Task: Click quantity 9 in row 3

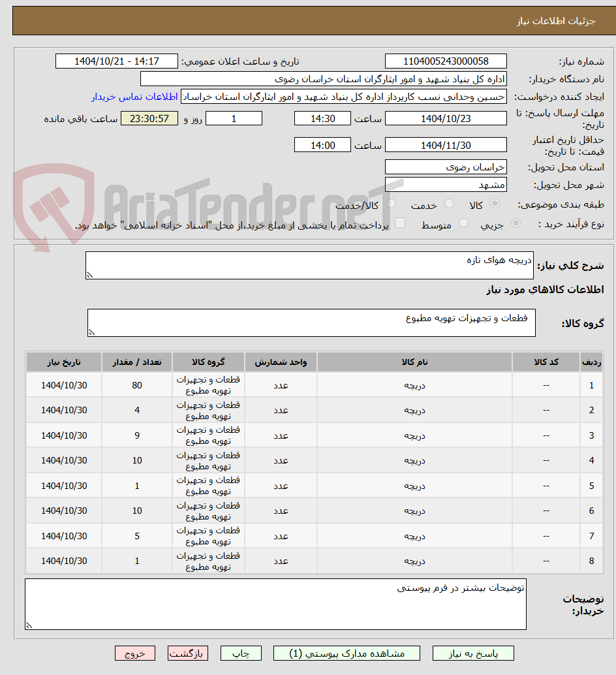Action: click(x=137, y=435)
